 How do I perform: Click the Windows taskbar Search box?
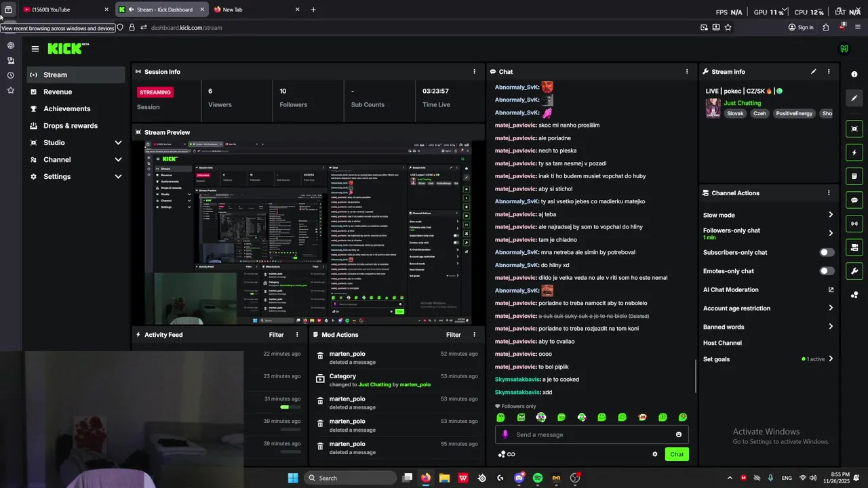point(350,478)
